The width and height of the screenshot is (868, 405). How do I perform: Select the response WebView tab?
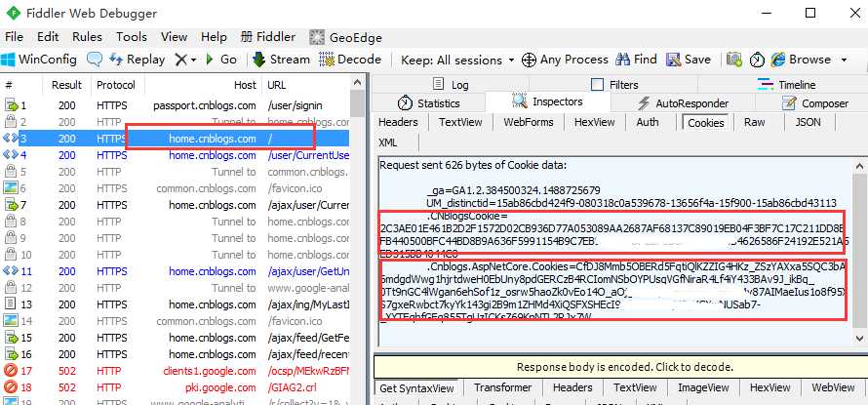(833, 387)
